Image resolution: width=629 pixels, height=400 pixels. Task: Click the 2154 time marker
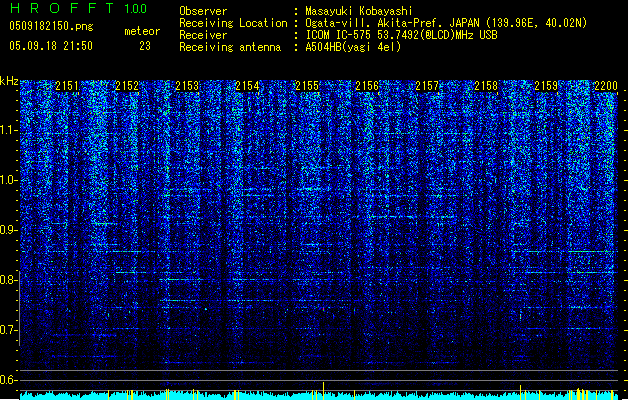[x=247, y=86]
